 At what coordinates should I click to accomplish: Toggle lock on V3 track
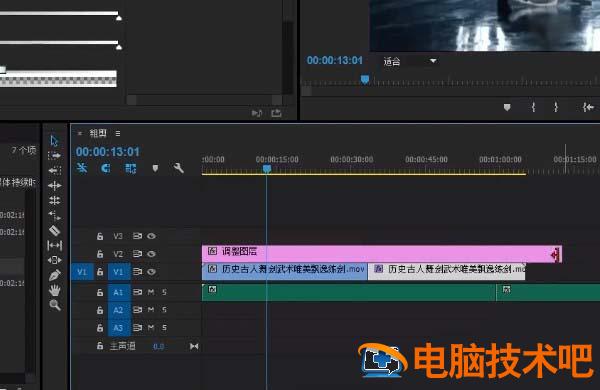[100, 236]
